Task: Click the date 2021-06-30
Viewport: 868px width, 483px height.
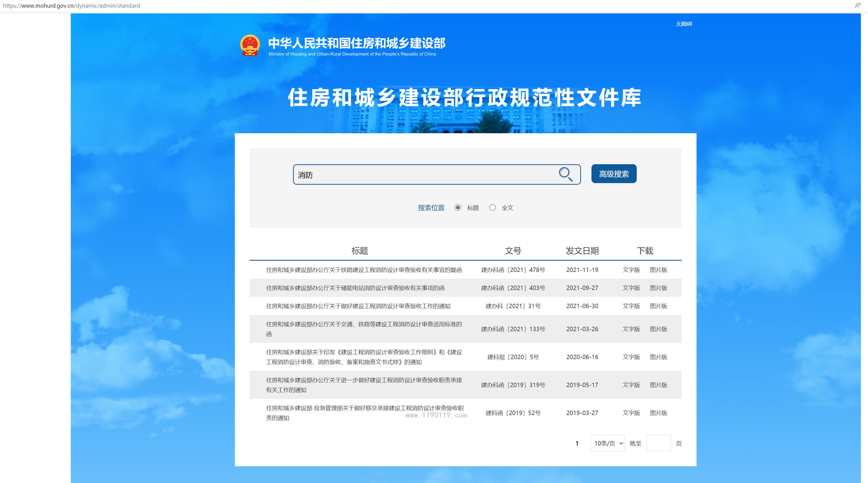Action: [582, 306]
